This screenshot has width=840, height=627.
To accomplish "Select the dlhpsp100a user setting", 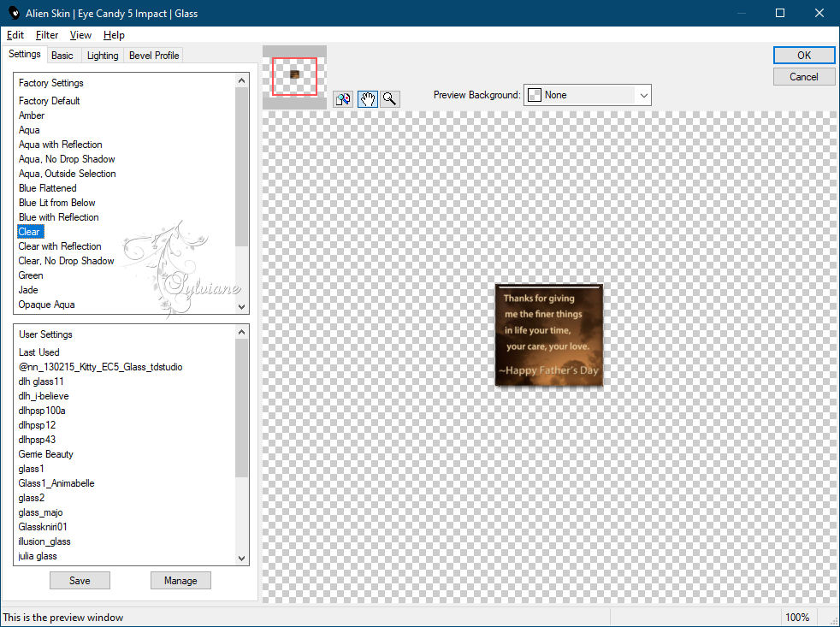I will point(42,411).
